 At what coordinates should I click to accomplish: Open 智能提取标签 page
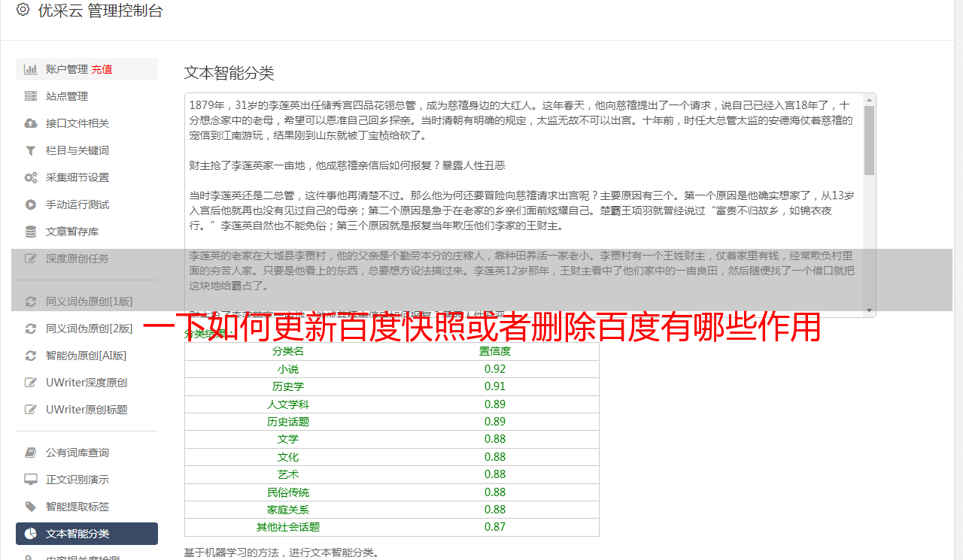pos(87,507)
